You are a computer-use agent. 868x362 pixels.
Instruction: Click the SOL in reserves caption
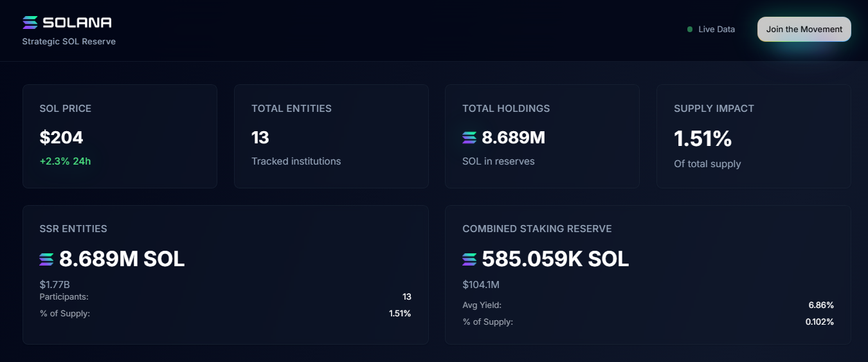pos(498,161)
